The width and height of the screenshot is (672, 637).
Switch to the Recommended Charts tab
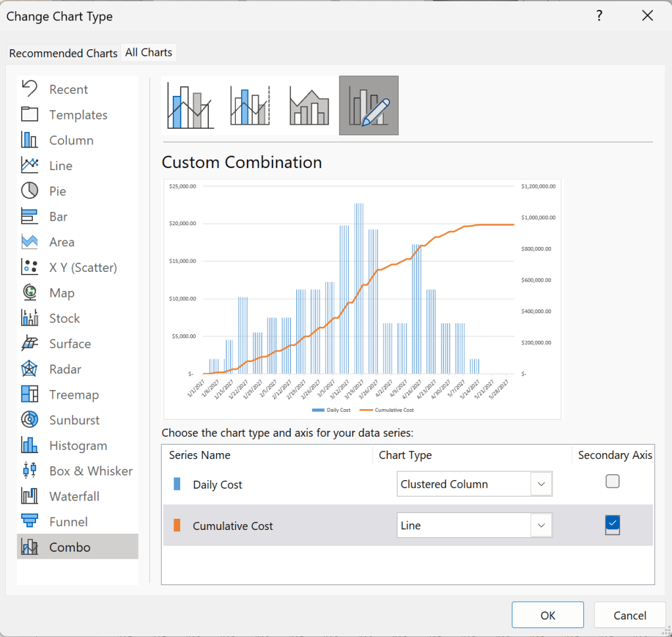tap(63, 53)
